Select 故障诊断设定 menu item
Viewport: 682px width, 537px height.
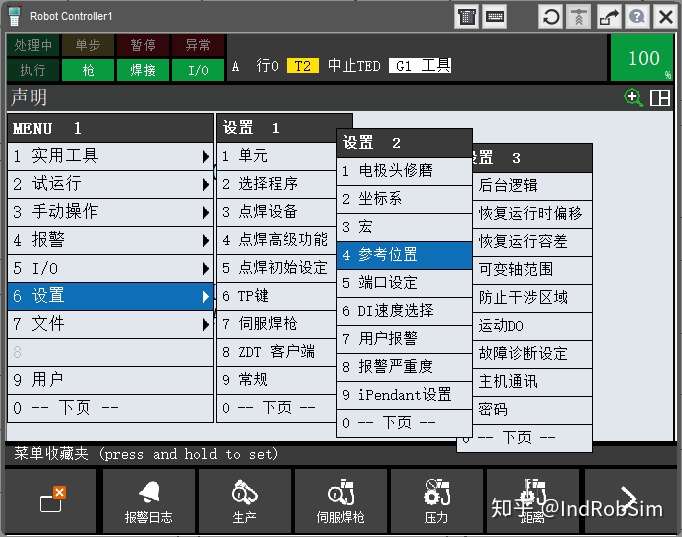pyautogui.click(x=532, y=354)
